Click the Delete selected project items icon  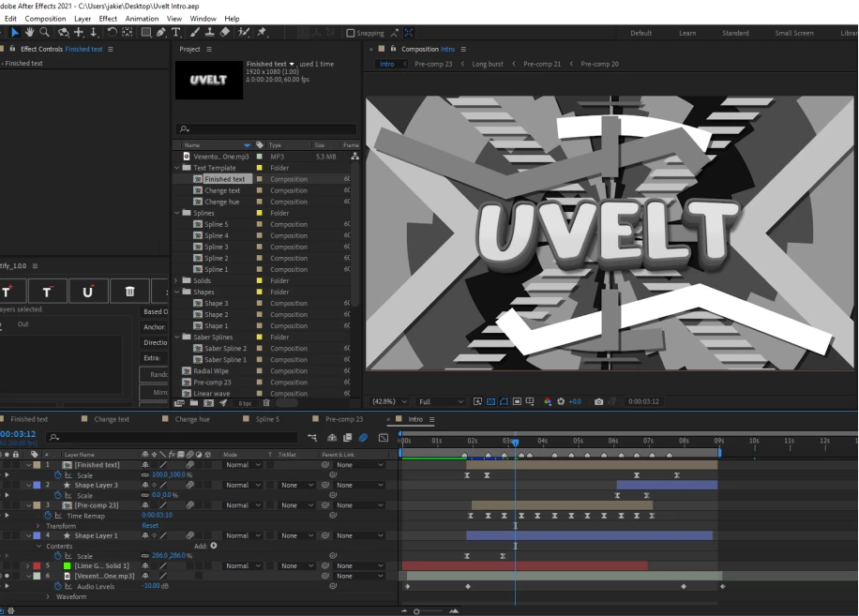[266, 403]
